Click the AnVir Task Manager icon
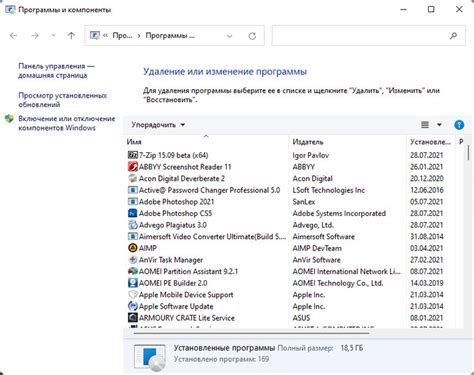Viewport: 474px width, 375px height. click(x=133, y=260)
